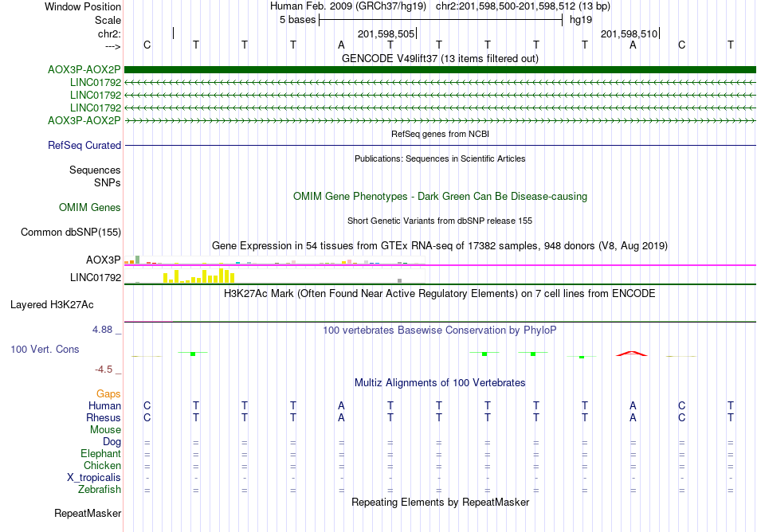This screenshot has width=757, height=532.
Task: Open OMIM Gene Phenotypes track title
Action: click(440, 196)
